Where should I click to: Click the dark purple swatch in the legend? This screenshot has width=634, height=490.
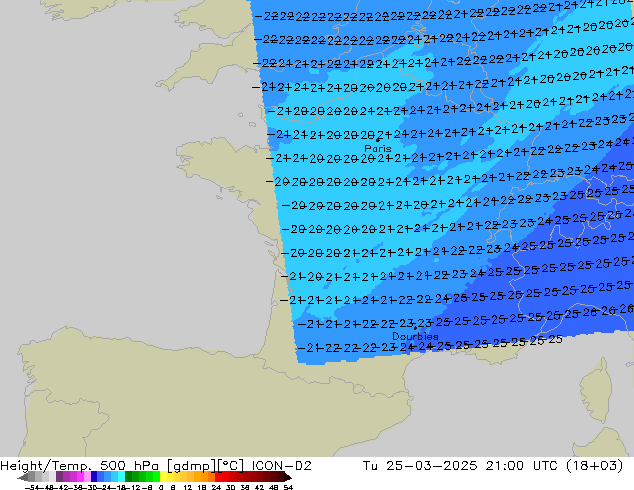pyautogui.click(x=59, y=477)
